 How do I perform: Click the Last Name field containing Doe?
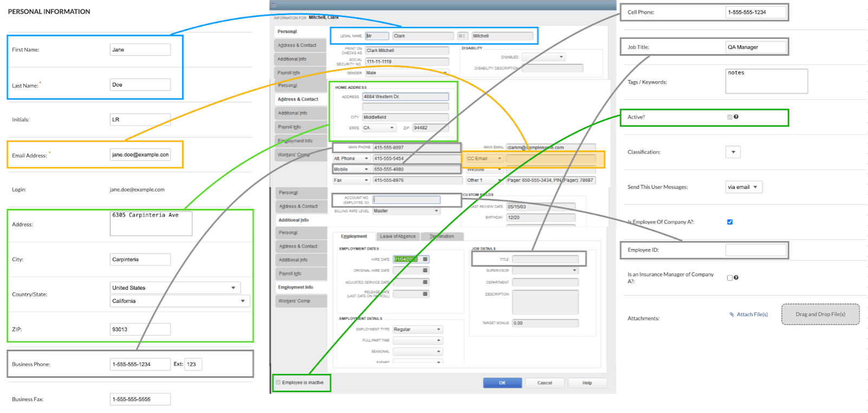[140, 85]
